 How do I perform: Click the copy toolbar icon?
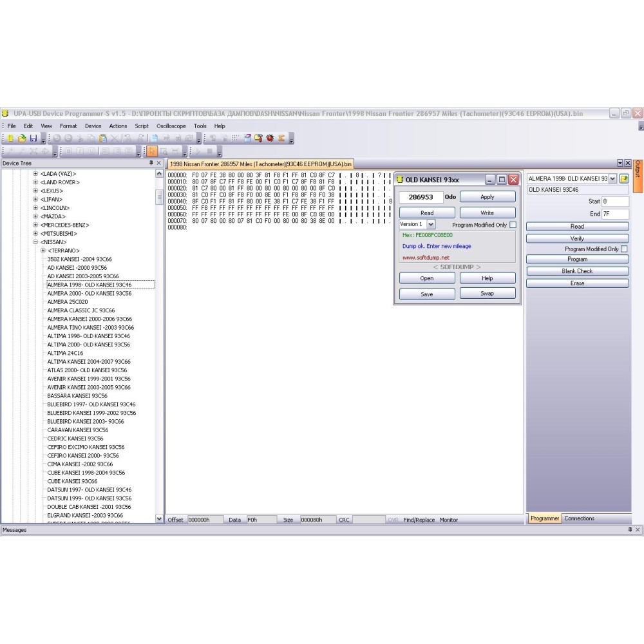pos(91,138)
